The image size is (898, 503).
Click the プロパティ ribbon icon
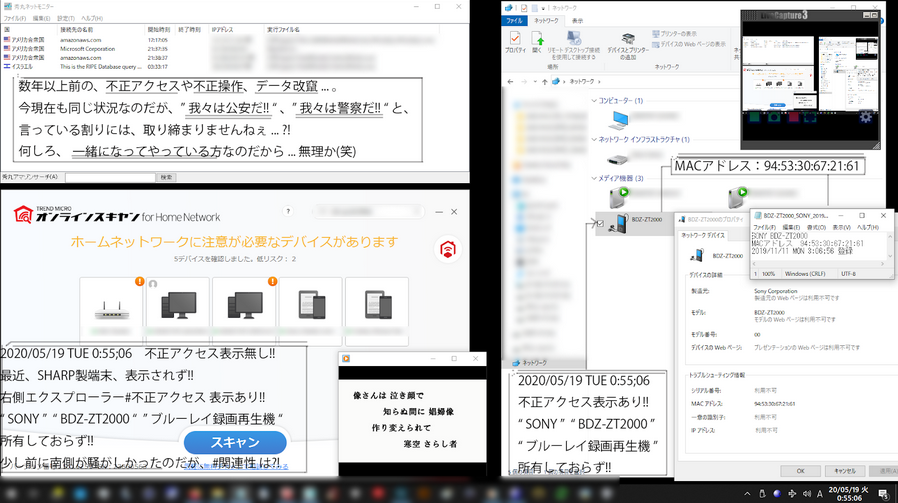click(x=515, y=42)
